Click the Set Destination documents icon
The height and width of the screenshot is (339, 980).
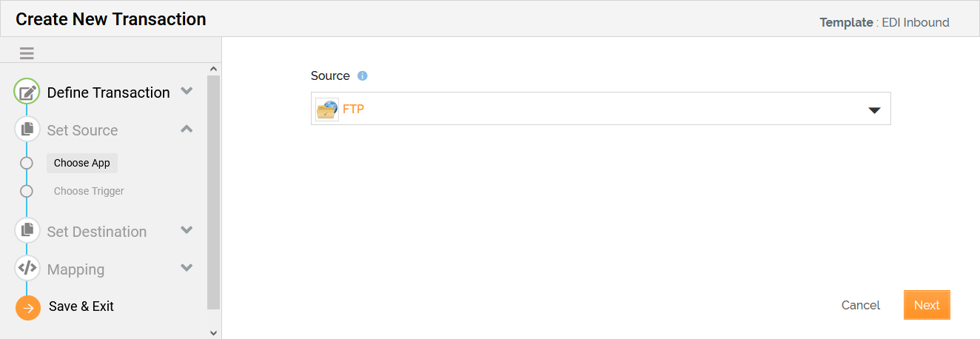click(27, 230)
